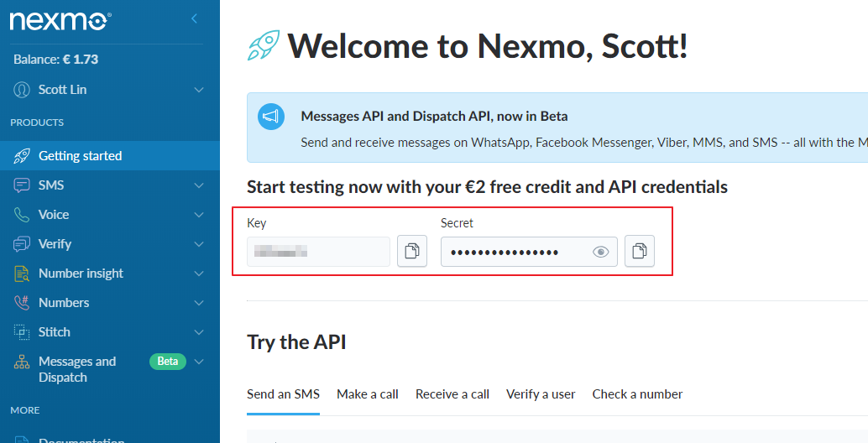Expand the Voice submenu chevron

tap(199, 215)
